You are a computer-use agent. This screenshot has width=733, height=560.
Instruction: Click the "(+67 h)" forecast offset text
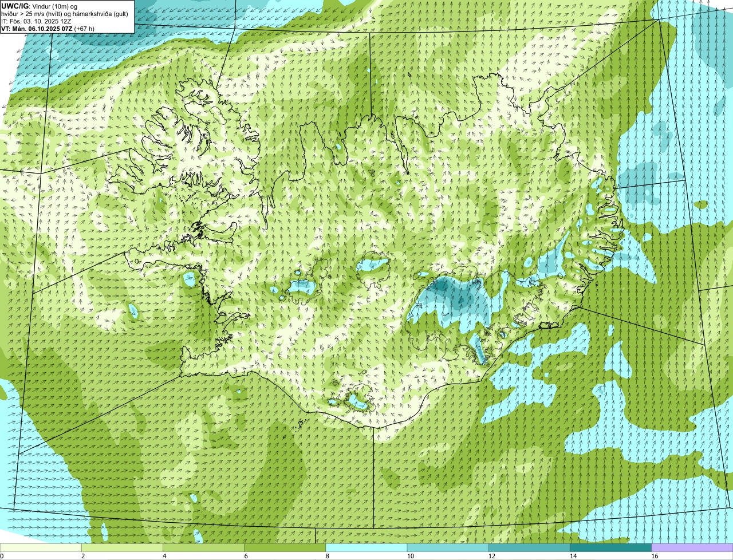[84, 28]
